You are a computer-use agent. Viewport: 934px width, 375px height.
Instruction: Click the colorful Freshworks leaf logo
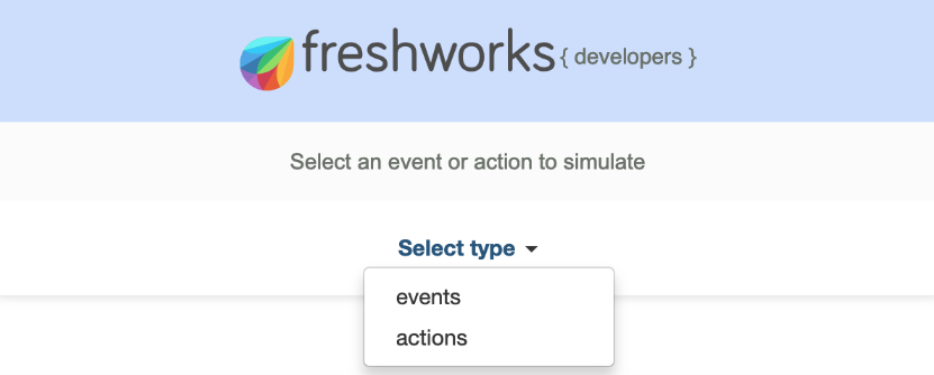(267, 62)
